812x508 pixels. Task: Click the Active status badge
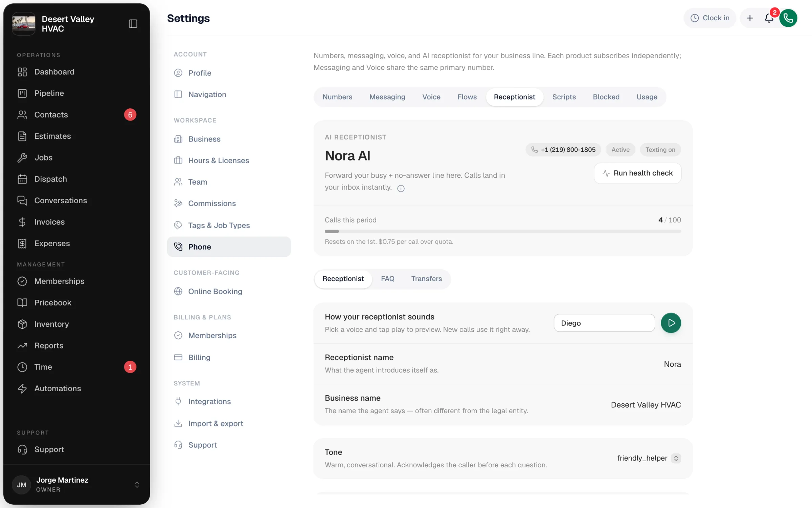click(620, 150)
